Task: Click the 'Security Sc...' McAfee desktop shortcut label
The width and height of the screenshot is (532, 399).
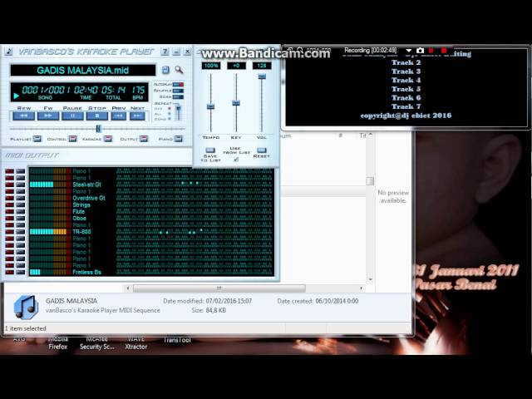Action: click(96, 347)
